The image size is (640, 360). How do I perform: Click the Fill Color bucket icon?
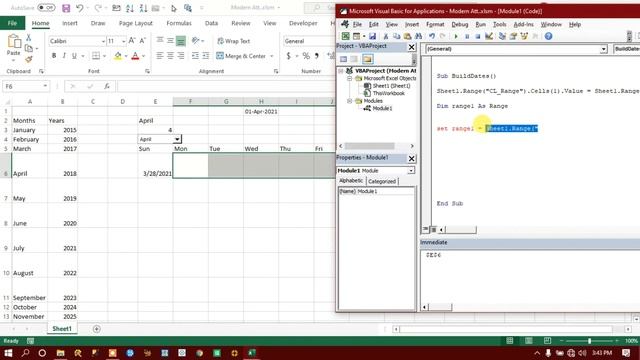pyautogui.click(x=118, y=56)
